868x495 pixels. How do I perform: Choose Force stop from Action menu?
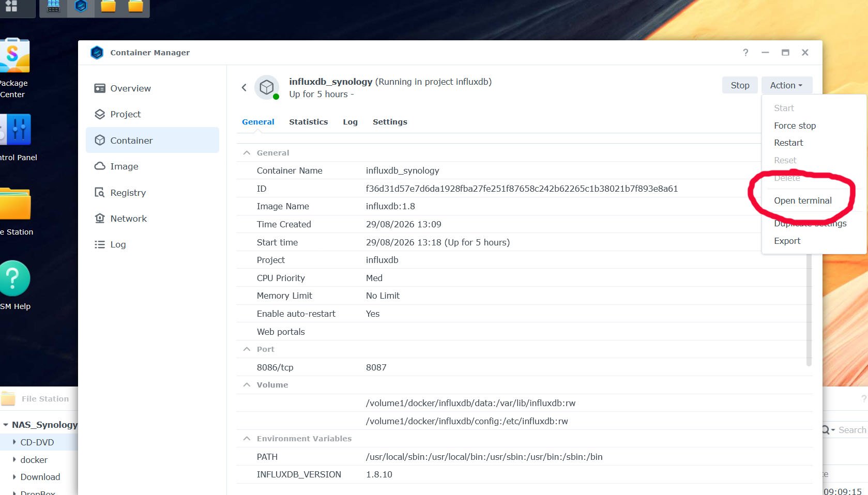[x=795, y=126]
